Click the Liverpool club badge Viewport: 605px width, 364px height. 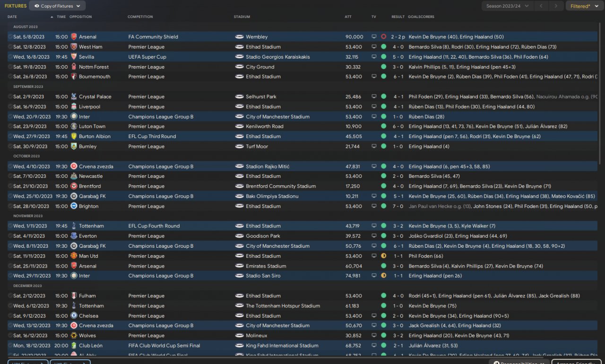tap(74, 107)
